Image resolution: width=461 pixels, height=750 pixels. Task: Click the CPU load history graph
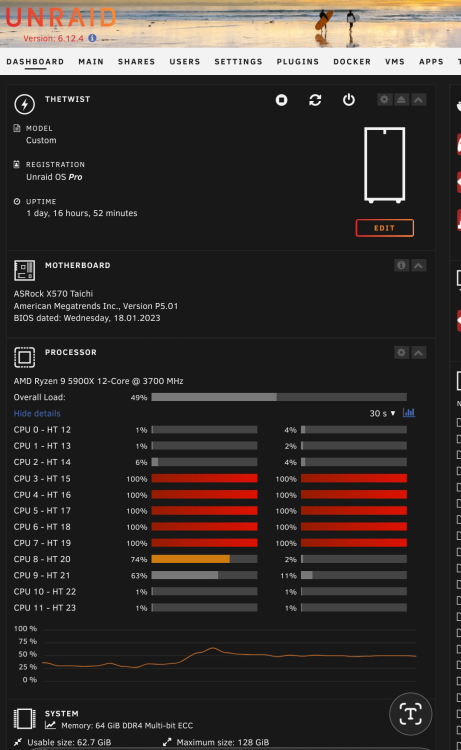tap(229, 655)
